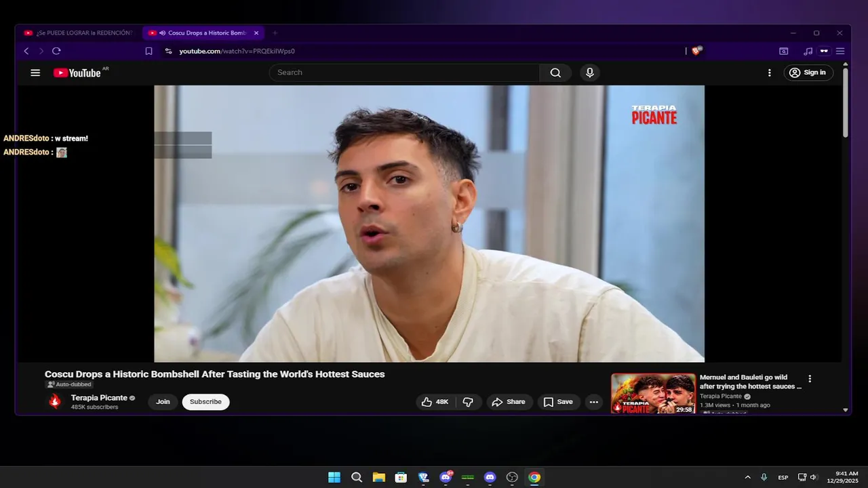Open Windows taskbar search
Screen dimensions: 868x488
(x=357, y=477)
